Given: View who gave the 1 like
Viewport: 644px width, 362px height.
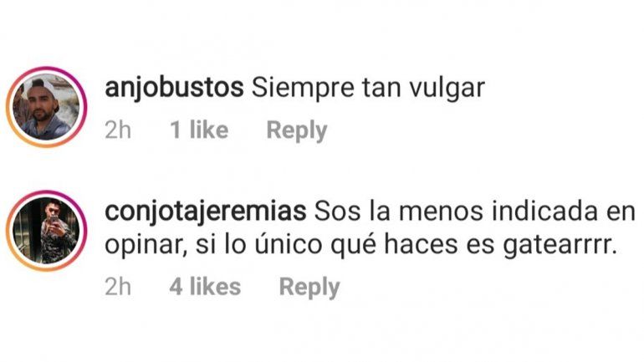Looking at the screenshot, I should (199, 130).
